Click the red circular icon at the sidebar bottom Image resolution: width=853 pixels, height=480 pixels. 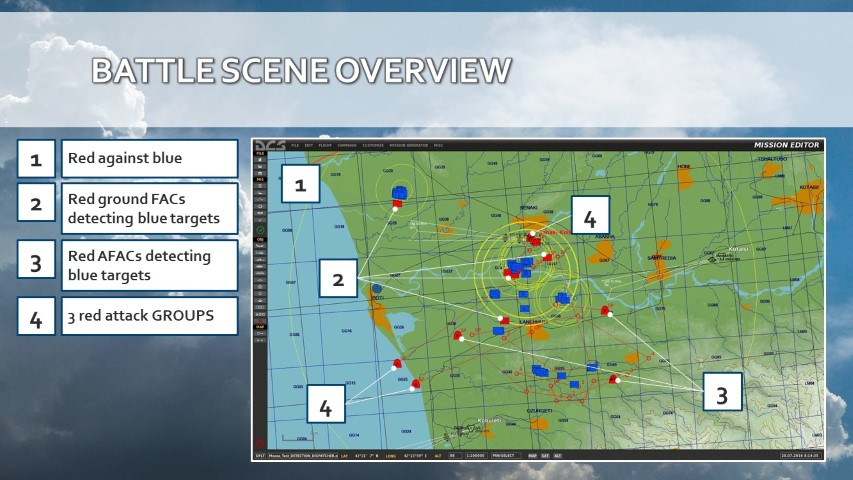point(260,443)
